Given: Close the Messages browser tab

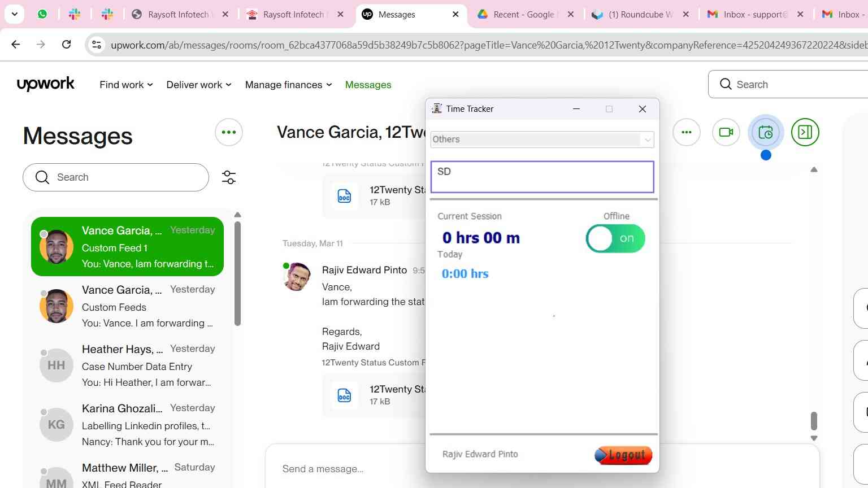Looking at the screenshot, I should click(455, 14).
